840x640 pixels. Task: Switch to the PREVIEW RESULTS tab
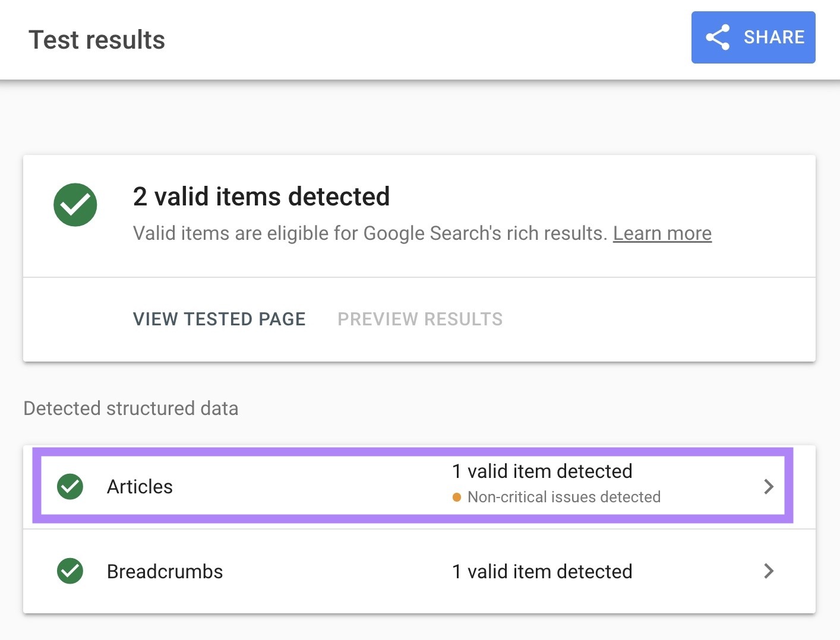[x=419, y=319]
